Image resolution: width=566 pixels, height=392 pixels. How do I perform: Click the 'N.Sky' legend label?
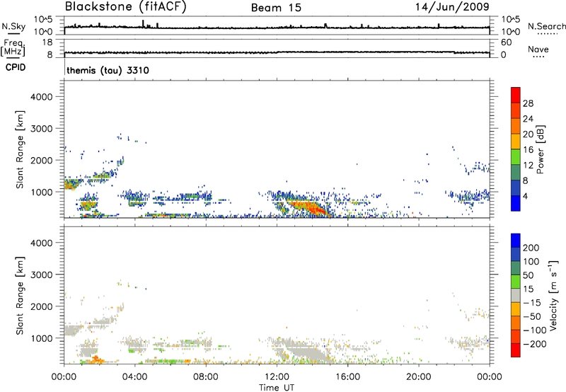(x=13, y=26)
